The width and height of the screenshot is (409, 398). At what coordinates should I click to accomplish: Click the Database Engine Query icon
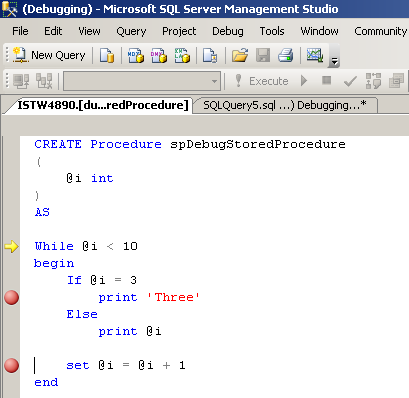pos(107,55)
